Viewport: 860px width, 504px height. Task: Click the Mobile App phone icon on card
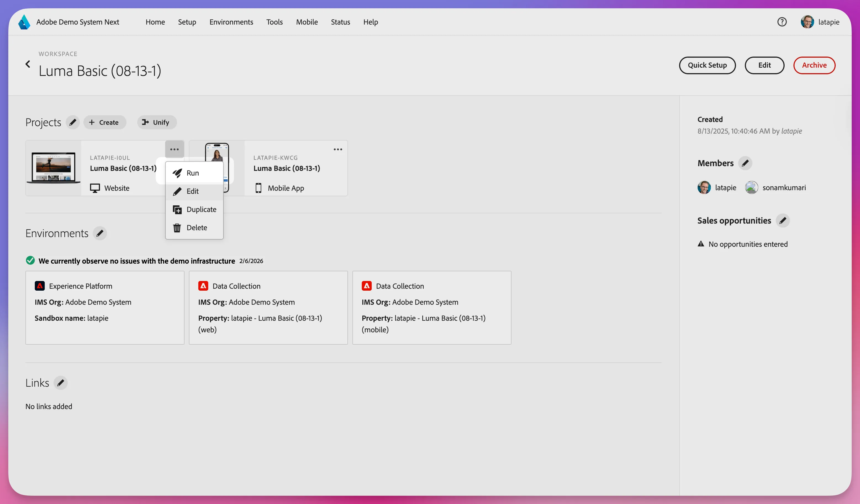point(258,188)
